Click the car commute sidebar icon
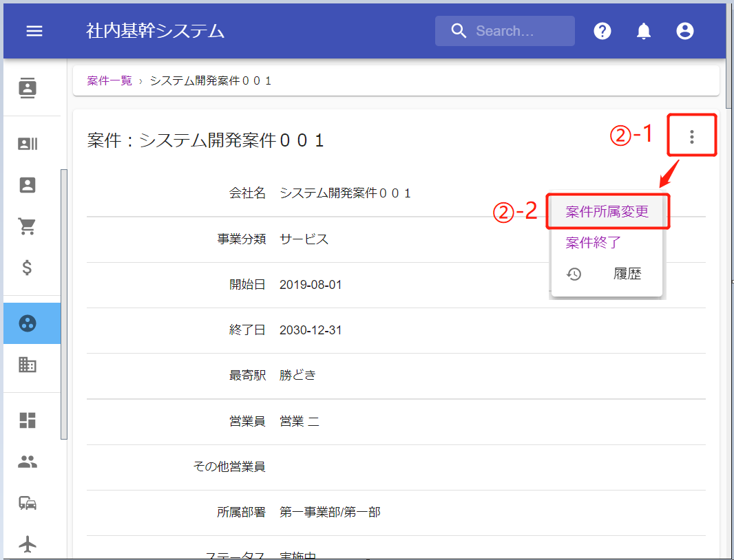This screenshot has height=560, width=734. [28, 503]
